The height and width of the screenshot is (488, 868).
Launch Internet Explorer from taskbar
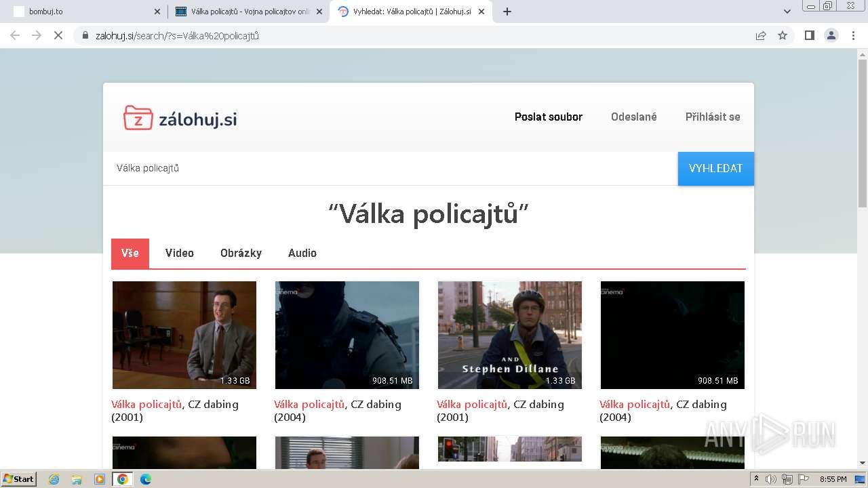(x=54, y=479)
